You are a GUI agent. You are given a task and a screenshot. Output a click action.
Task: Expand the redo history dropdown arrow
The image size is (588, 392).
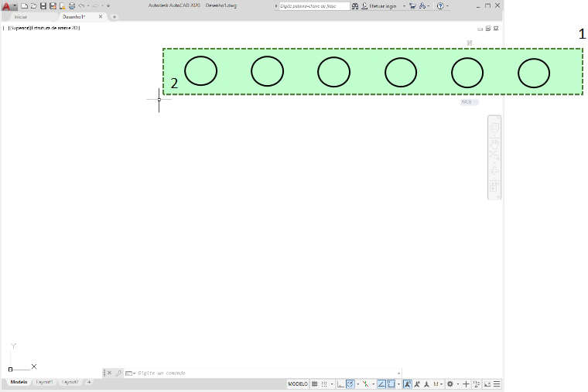(102, 6)
